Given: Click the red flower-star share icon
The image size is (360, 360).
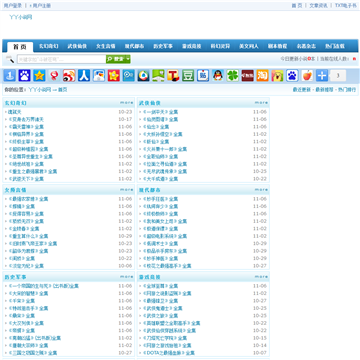Looking at the screenshot, I should (x=114, y=76).
